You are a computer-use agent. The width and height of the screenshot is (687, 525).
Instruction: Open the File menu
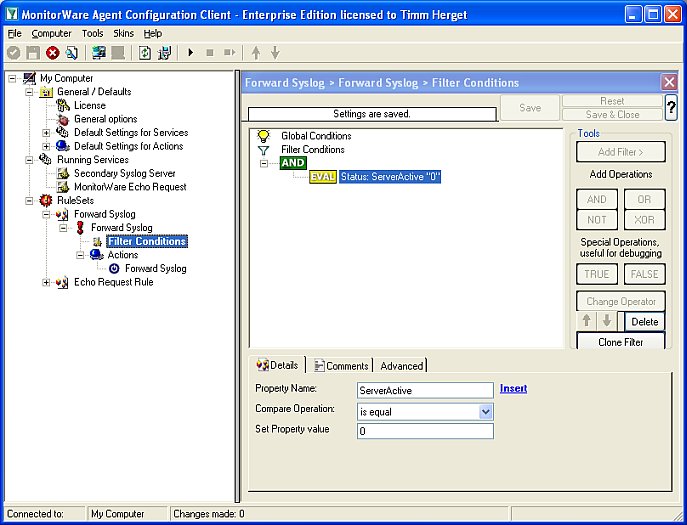click(x=14, y=34)
